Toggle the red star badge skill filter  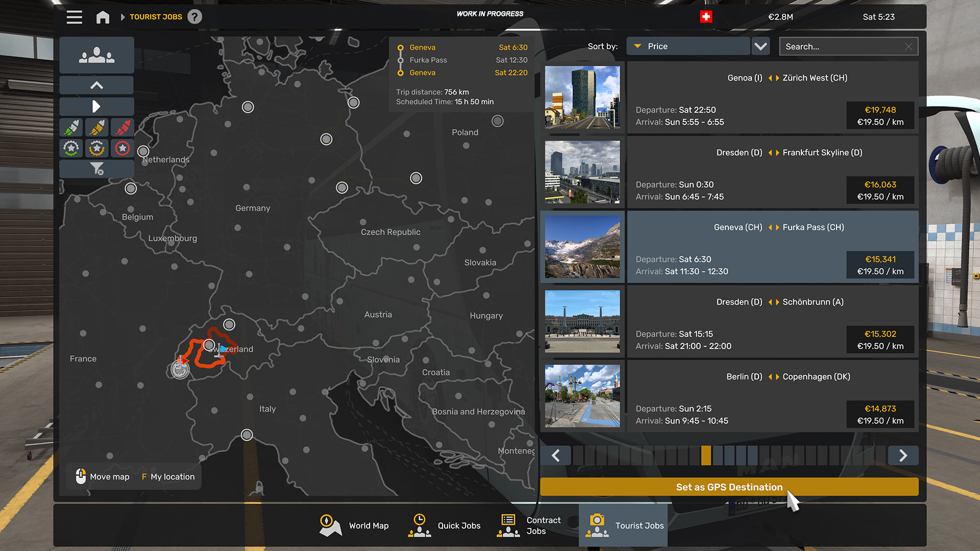click(122, 148)
